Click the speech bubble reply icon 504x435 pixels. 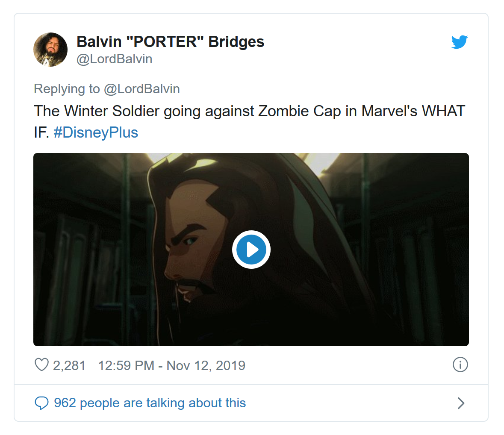(41, 403)
